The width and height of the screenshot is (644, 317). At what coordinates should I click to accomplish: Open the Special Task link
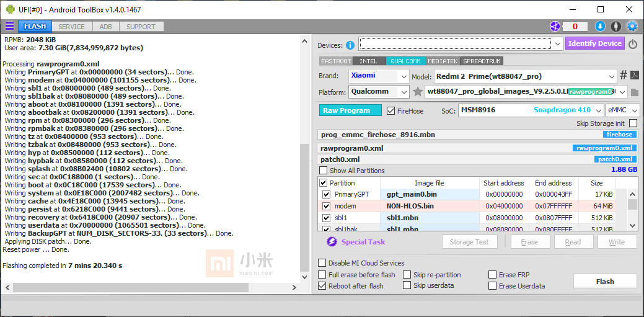tap(363, 242)
